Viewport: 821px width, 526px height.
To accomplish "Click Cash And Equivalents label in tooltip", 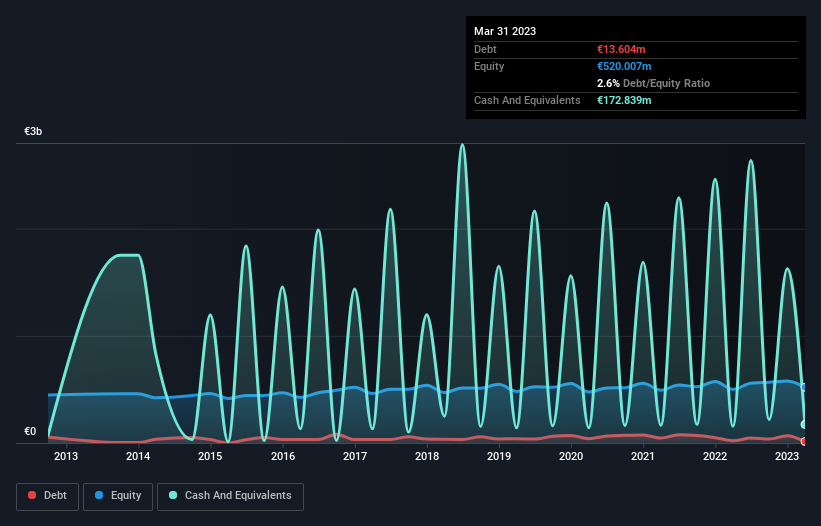I will coord(527,100).
